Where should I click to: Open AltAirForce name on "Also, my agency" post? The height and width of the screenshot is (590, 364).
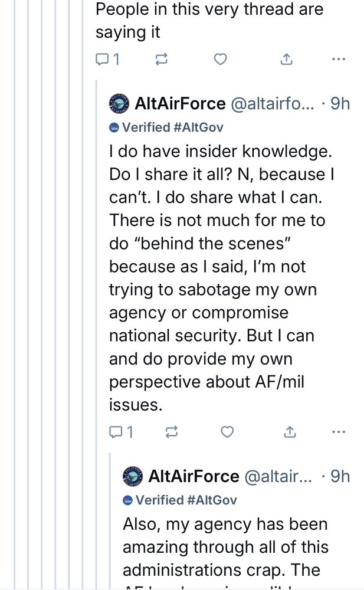pyautogui.click(x=194, y=476)
